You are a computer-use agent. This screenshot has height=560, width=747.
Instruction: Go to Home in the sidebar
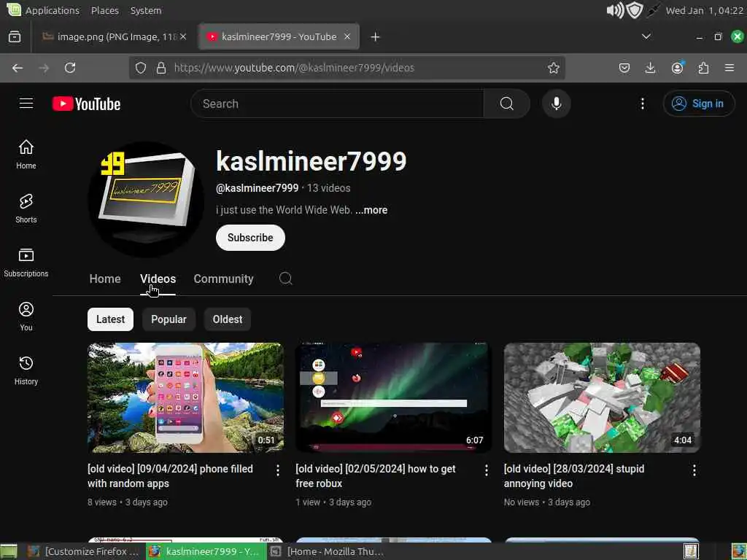pos(26,155)
